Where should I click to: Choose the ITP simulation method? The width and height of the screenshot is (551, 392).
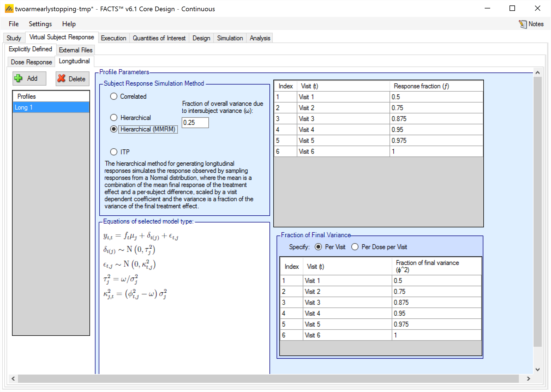pyautogui.click(x=114, y=152)
